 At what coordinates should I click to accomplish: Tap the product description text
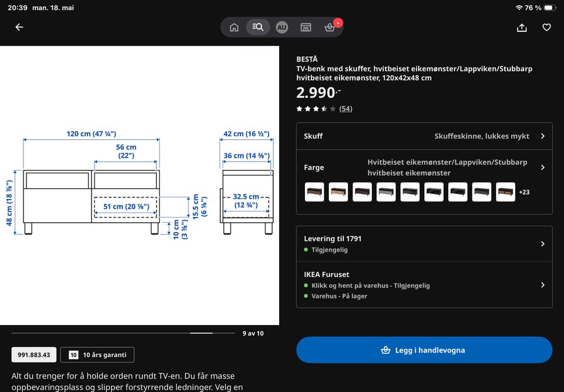pyautogui.click(x=127, y=381)
